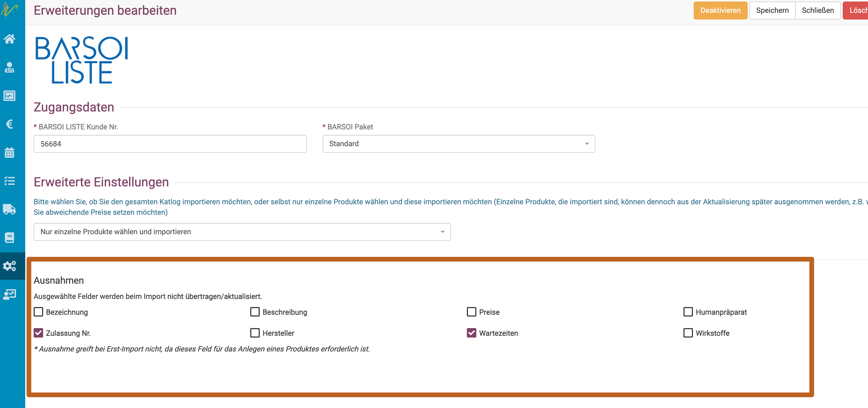This screenshot has width=868, height=408.
Task: Open the delivery truck icon in sidebar
Action: point(9,209)
